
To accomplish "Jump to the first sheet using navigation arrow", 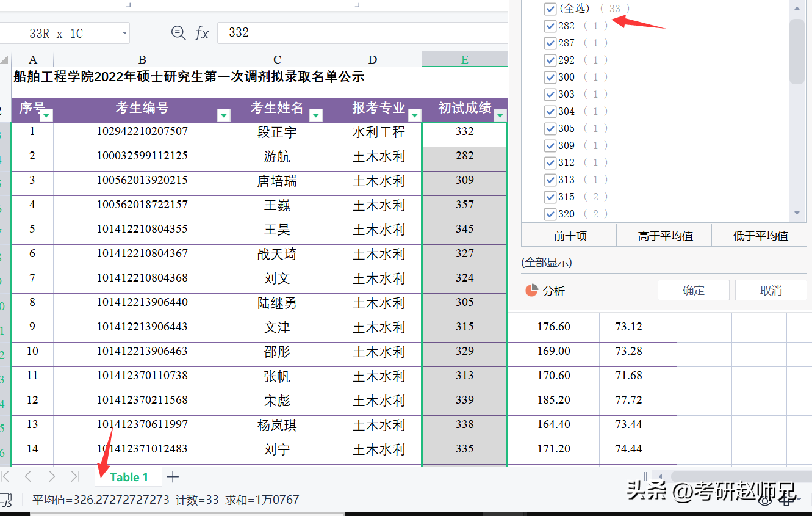I will (5, 476).
